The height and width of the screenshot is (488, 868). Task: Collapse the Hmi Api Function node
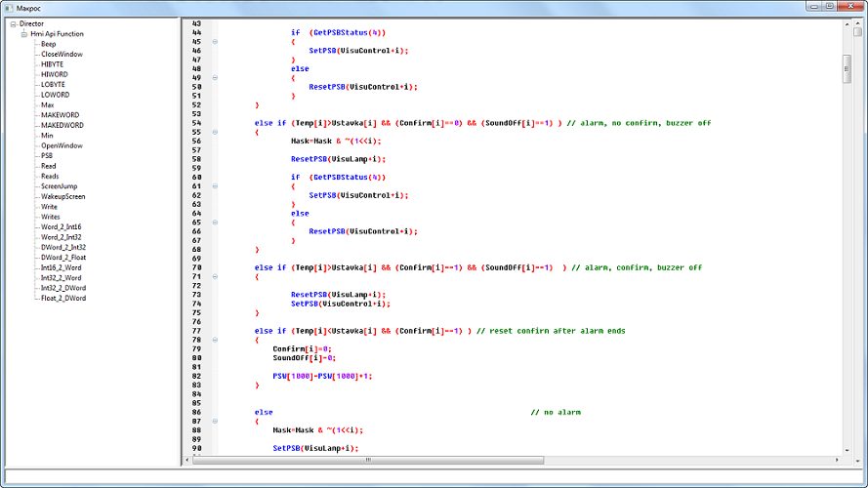23,33
